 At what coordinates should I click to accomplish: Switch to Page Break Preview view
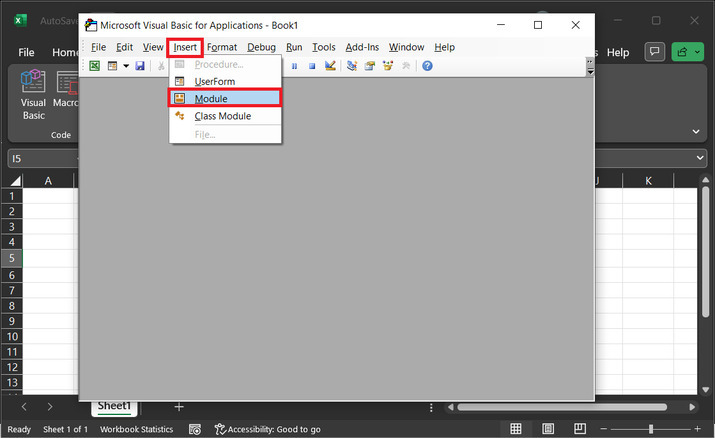click(577, 429)
